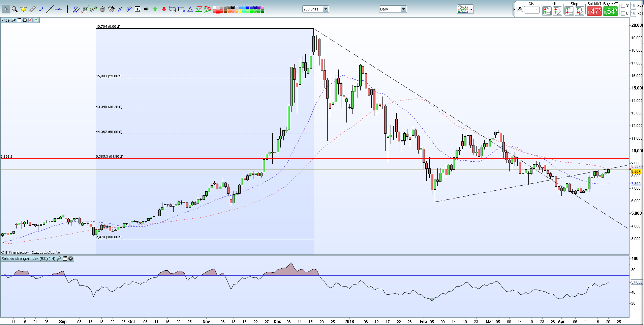Select the pointer cursor tool

click(x=6, y=9)
